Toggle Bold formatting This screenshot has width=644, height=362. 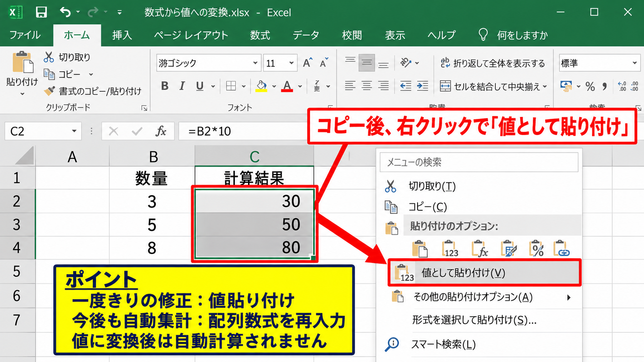(x=164, y=86)
